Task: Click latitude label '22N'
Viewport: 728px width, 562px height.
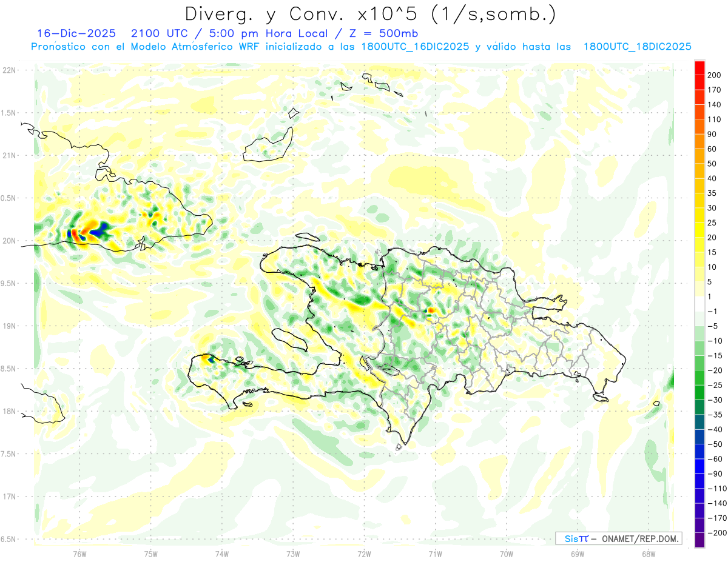Action: [8, 70]
